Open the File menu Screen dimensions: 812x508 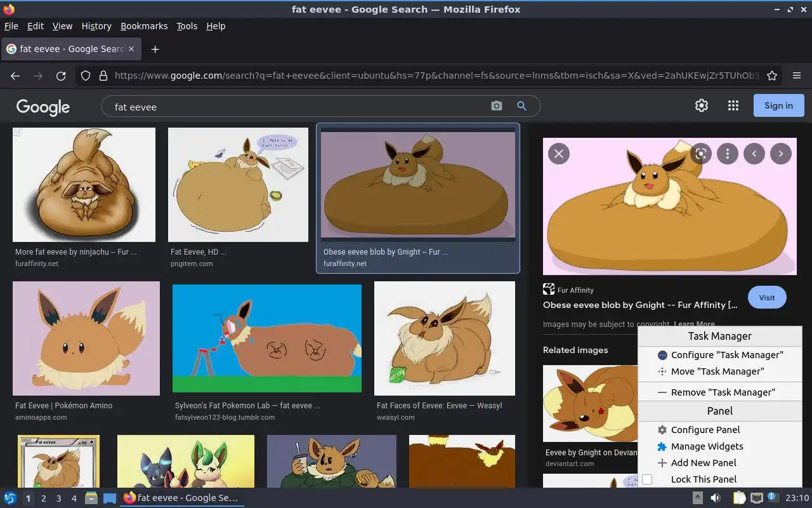11,26
